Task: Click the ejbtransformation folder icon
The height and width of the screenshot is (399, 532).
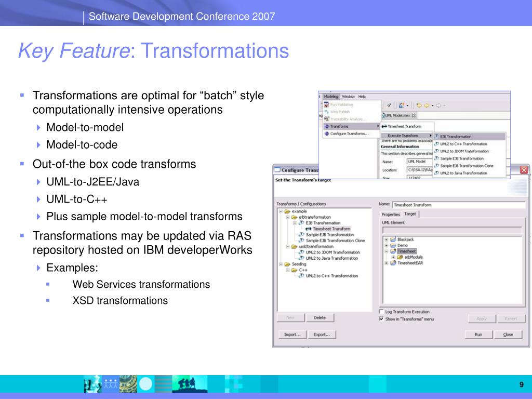Action: point(294,217)
